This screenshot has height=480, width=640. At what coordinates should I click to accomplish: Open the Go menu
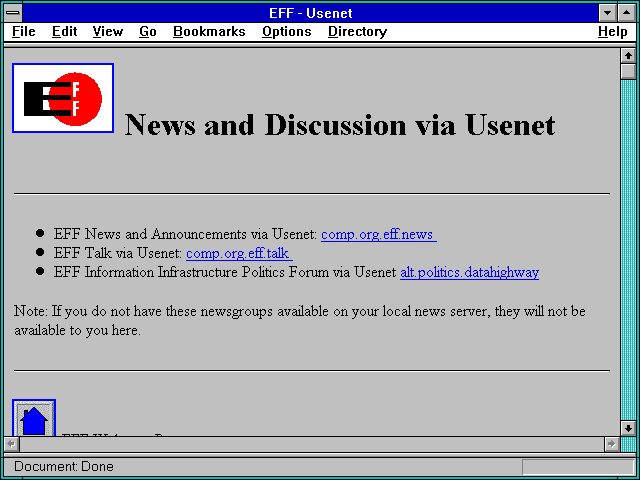click(x=147, y=31)
